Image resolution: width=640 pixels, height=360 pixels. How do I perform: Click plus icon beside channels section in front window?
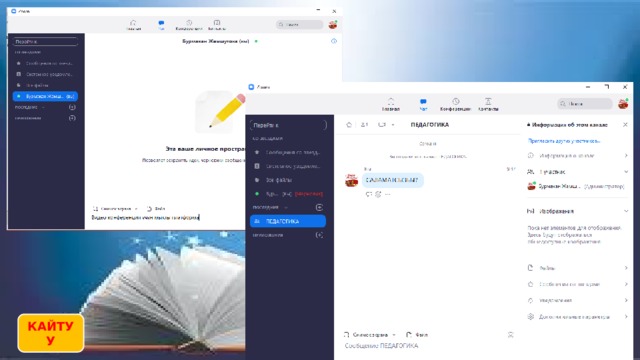[319, 235]
